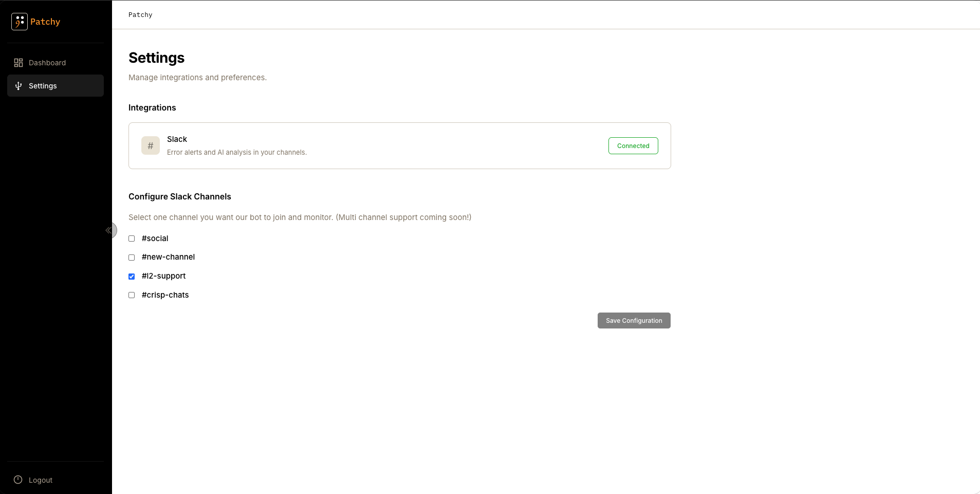
Task: Select the #social channel label
Action: (155, 239)
